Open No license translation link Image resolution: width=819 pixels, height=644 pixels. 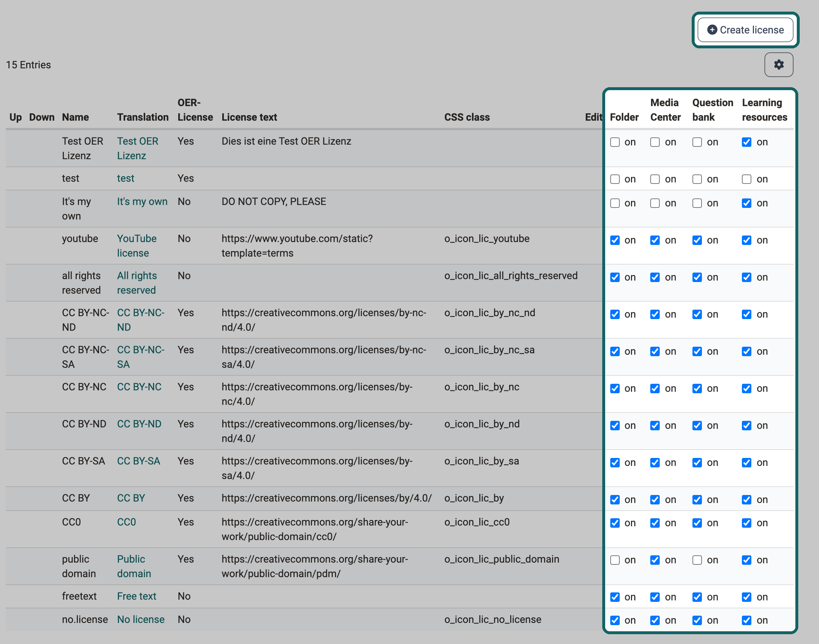click(141, 620)
